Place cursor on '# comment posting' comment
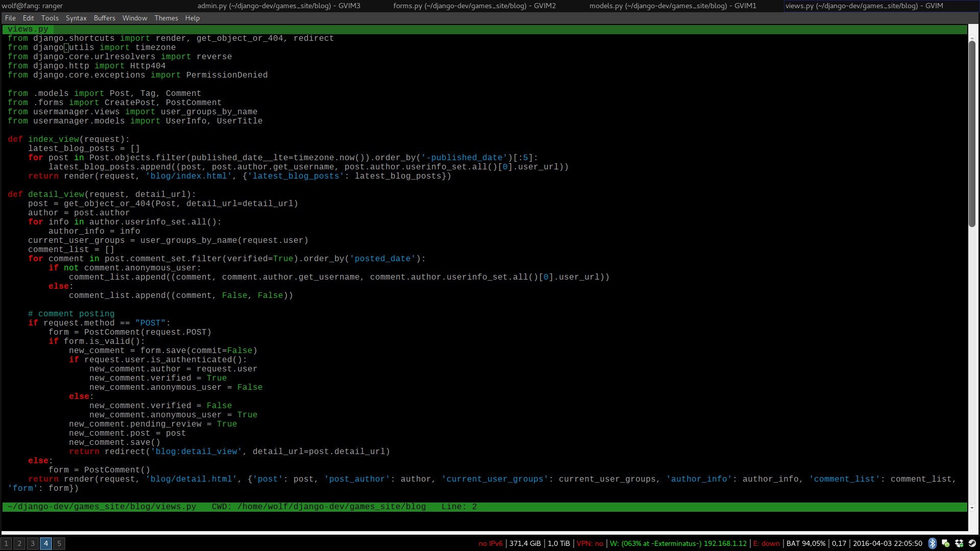 click(x=71, y=314)
